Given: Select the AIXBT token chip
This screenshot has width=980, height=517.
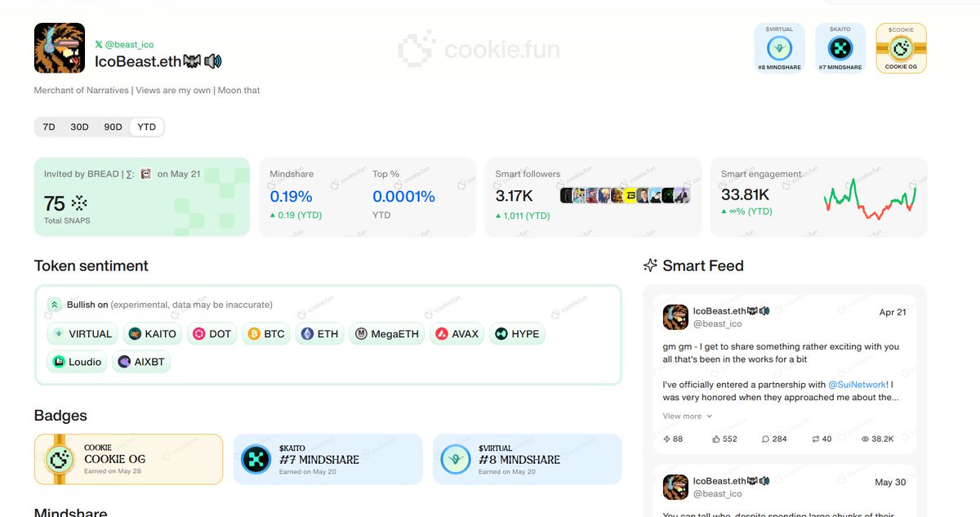Looking at the screenshot, I should (x=140, y=362).
